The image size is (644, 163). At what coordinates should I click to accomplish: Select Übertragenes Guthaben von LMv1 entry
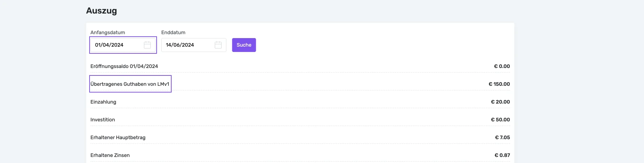(x=130, y=84)
